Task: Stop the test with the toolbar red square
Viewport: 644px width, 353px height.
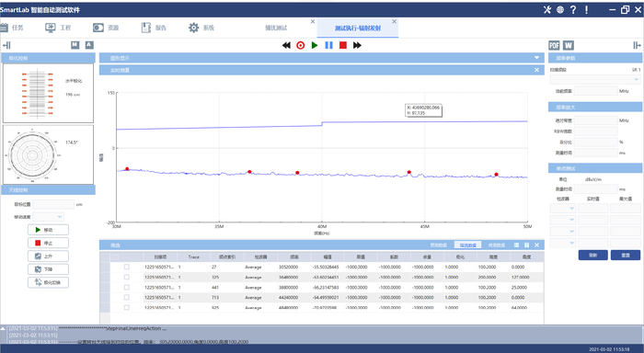Action: tap(343, 45)
